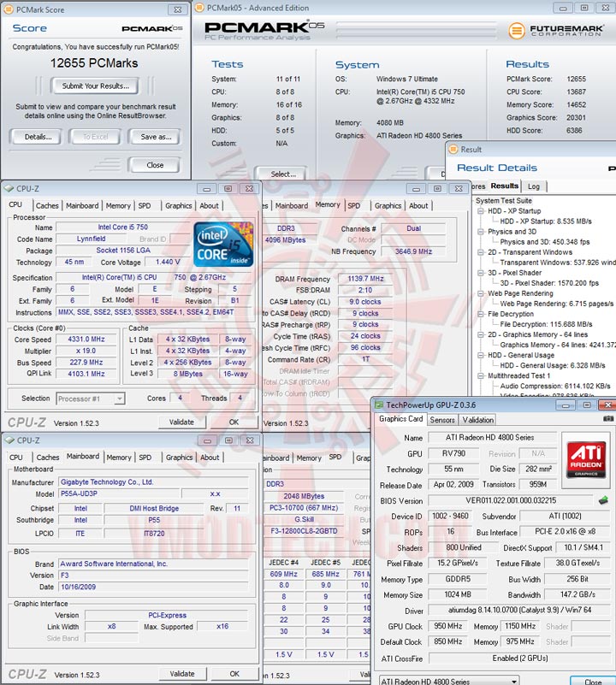Collapse the Physics and 3D tree node
Viewport: 616px width, 685px height.
click(481, 232)
